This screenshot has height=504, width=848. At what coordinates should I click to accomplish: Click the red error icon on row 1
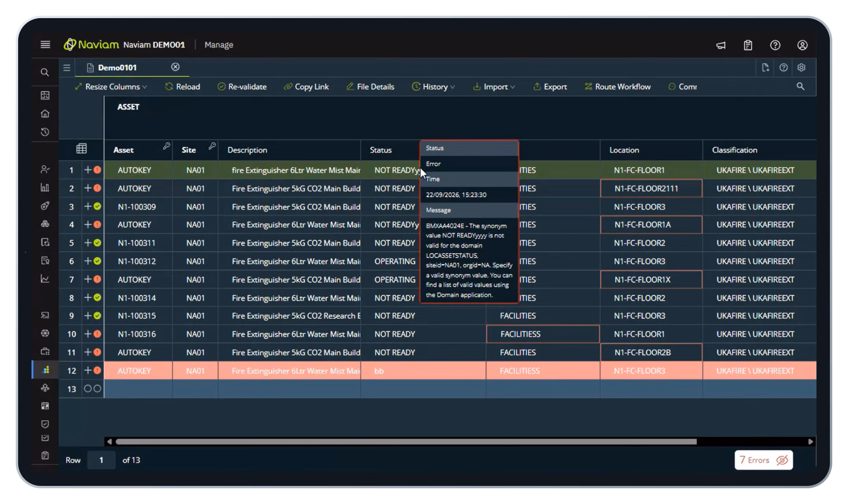coord(97,170)
